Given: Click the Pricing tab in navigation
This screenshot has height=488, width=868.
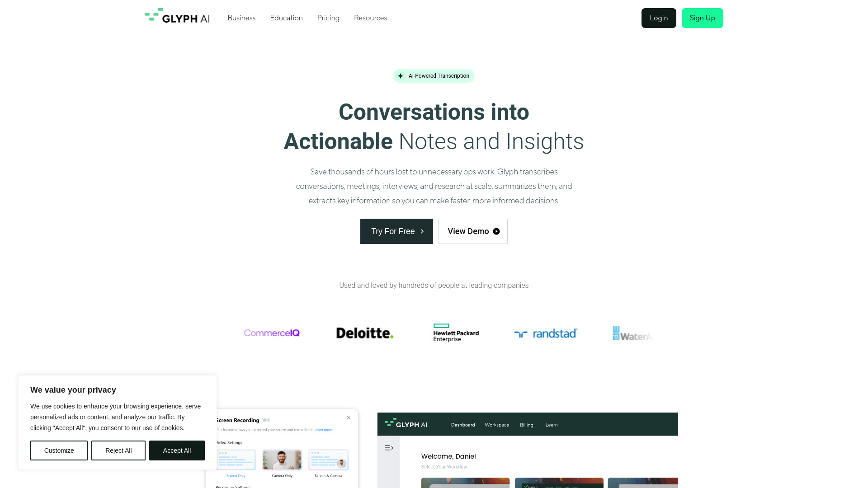Looking at the screenshot, I should point(328,18).
